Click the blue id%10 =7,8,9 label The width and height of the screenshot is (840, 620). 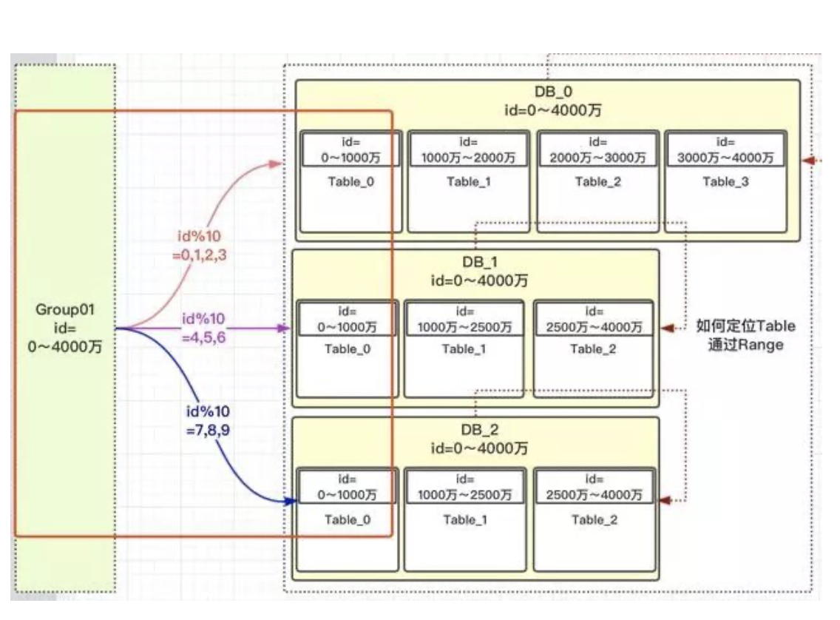(208, 419)
